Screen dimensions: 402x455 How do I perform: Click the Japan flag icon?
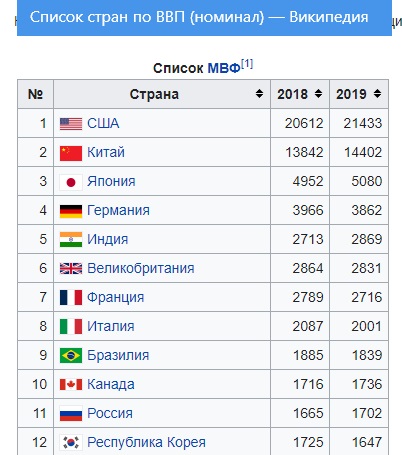click(x=71, y=182)
